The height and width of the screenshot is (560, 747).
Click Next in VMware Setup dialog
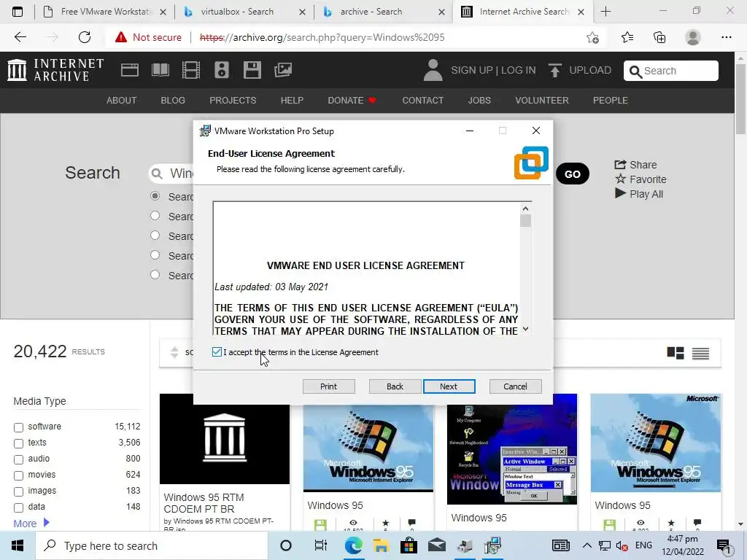[x=449, y=386]
